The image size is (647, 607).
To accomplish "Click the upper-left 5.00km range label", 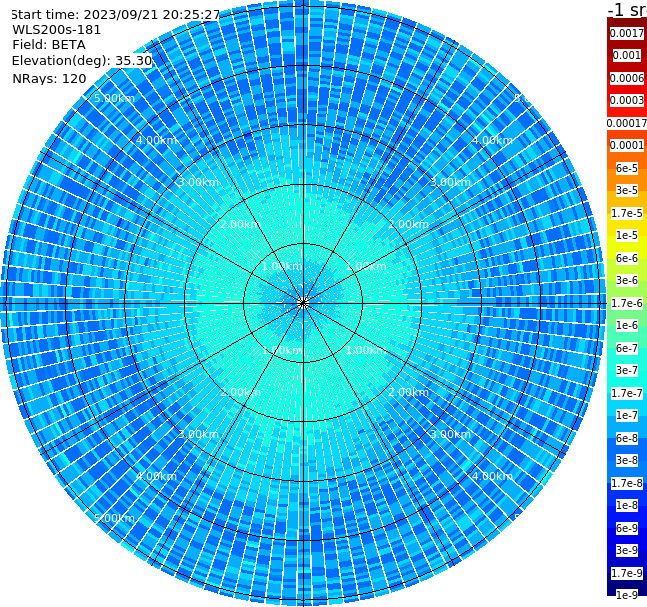I will (x=114, y=98).
